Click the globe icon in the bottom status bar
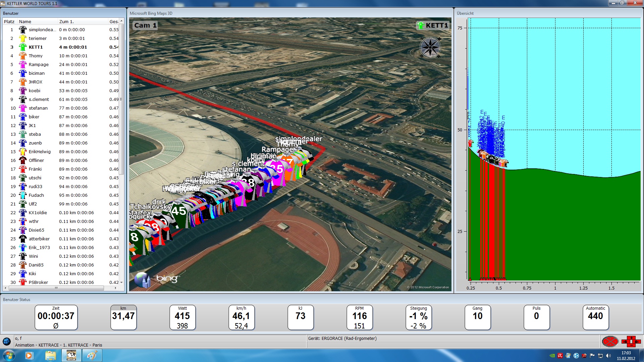Screen dimensions: 644x362 7,342
